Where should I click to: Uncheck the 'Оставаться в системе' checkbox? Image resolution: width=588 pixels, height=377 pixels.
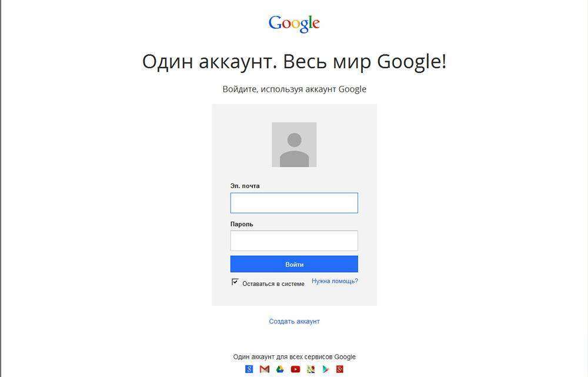coord(235,282)
